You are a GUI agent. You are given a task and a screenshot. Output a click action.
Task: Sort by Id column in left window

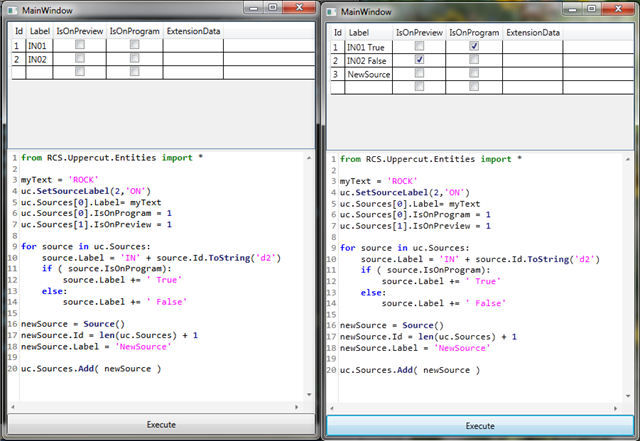click(19, 31)
